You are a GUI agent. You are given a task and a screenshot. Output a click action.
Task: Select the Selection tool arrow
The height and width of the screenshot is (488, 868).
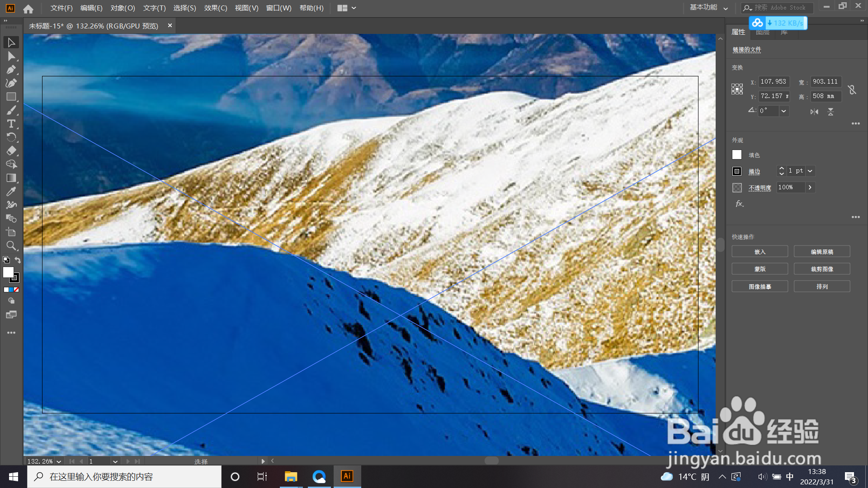pos(11,42)
